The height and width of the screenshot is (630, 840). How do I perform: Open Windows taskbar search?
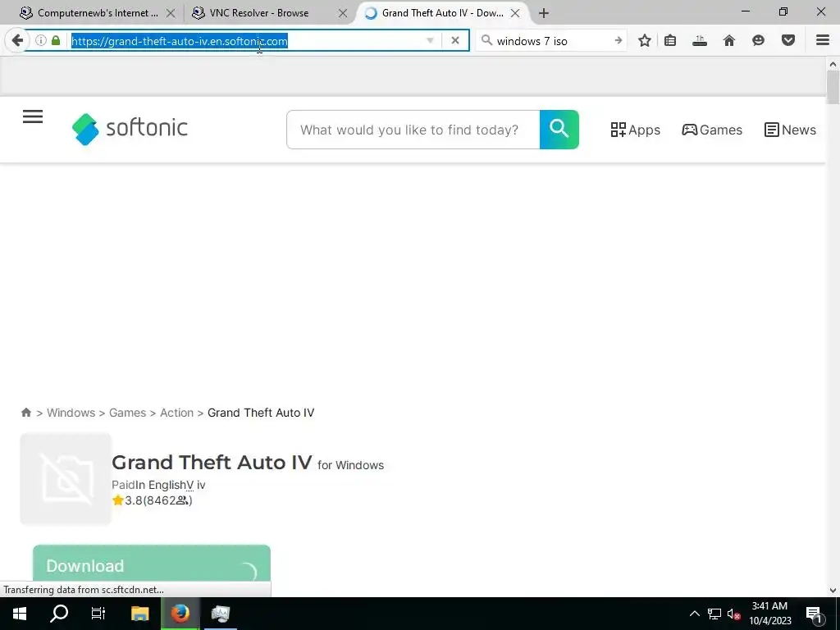[x=59, y=614]
